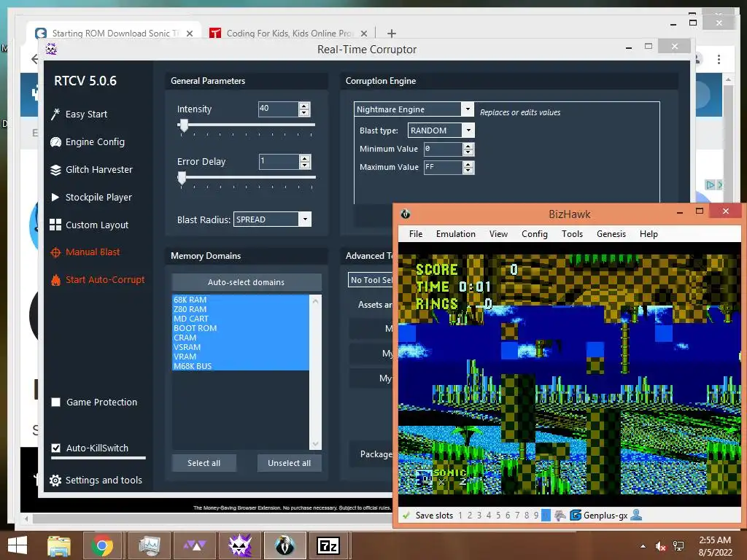Viewport: 747px width, 560px height.
Task: Select save slot 5 in BizHawk
Action: click(498, 516)
